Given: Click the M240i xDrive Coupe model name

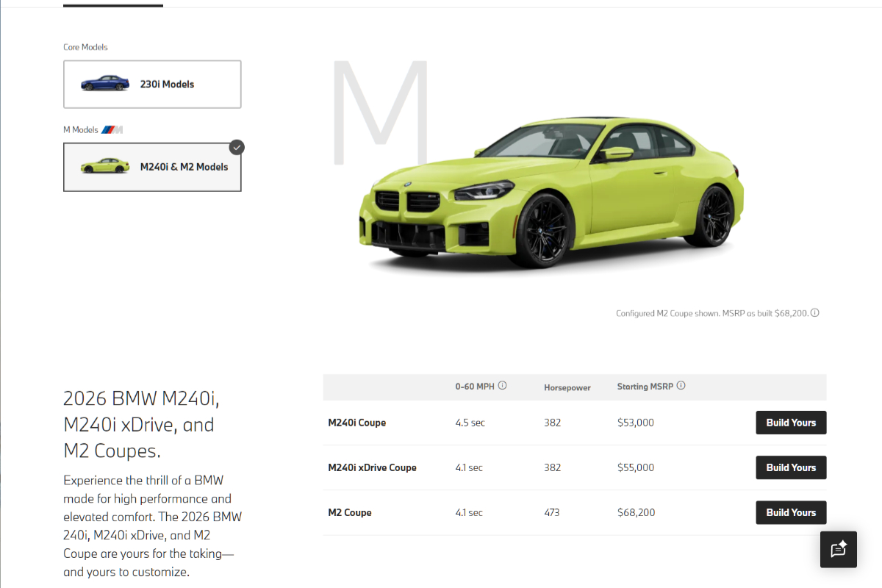Looking at the screenshot, I should [372, 467].
